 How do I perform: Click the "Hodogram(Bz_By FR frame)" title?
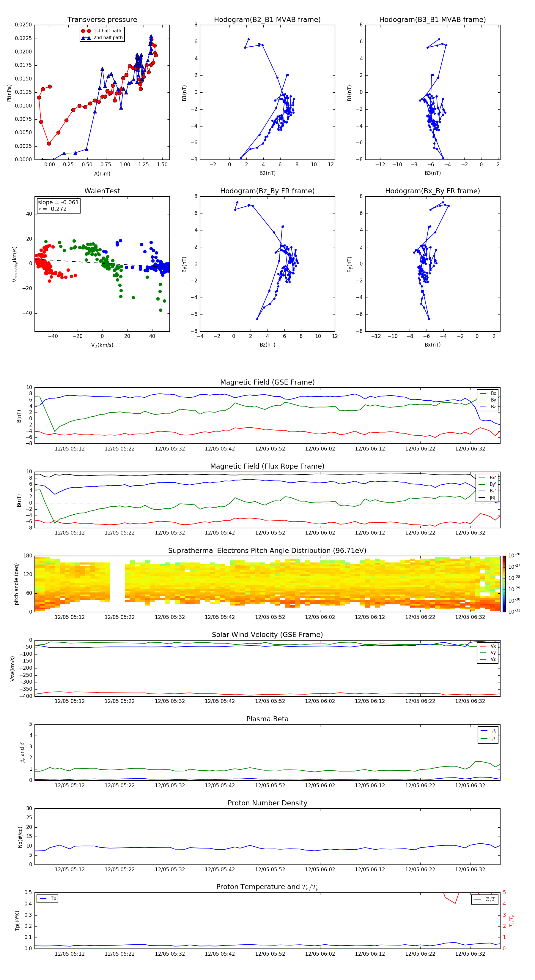(x=267, y=191)
